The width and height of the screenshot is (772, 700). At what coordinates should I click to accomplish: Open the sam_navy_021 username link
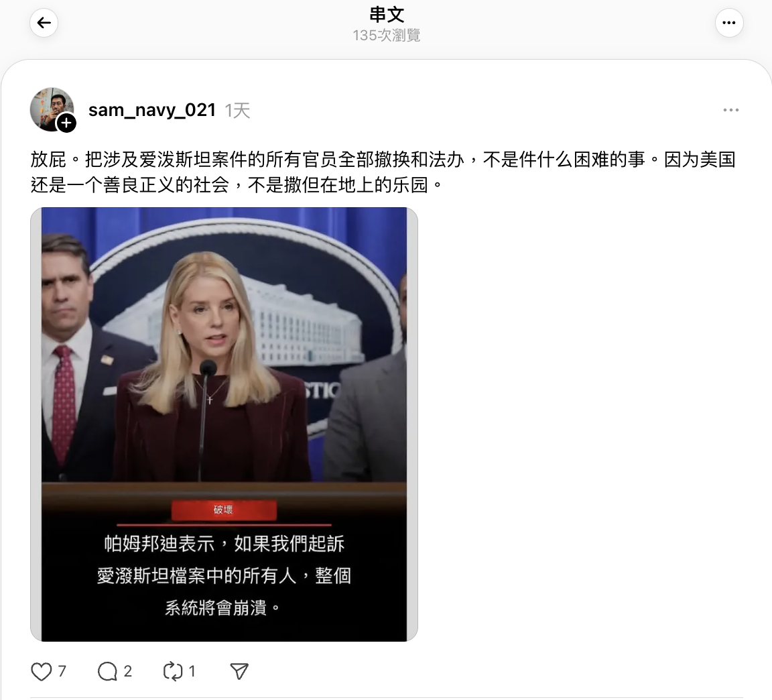coord(152,110)
